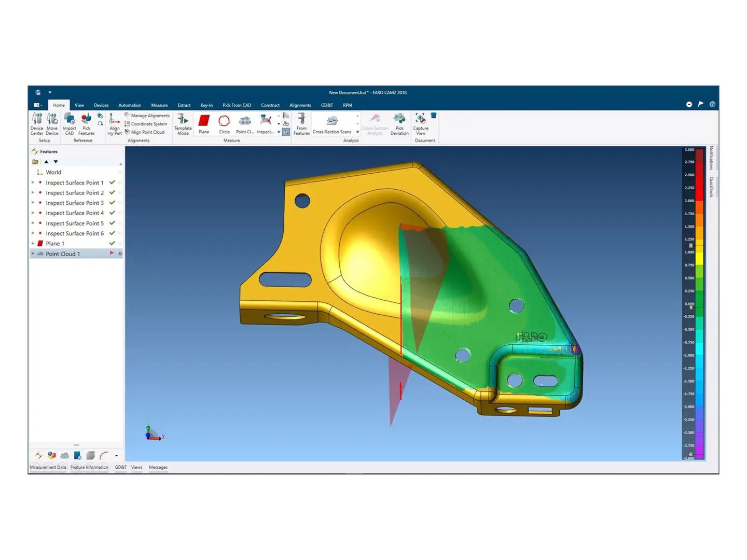
Task: Expand Inspect Surface Point 2 node
Action: [33, 192]
